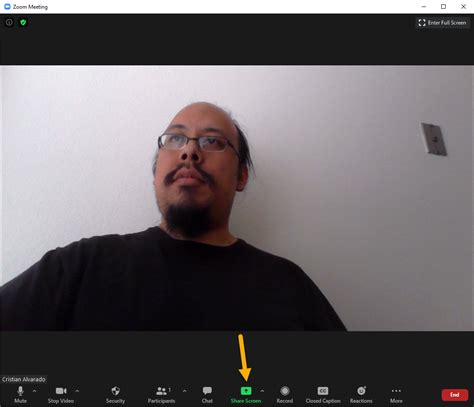Mute the microphone

click(20, 394)
